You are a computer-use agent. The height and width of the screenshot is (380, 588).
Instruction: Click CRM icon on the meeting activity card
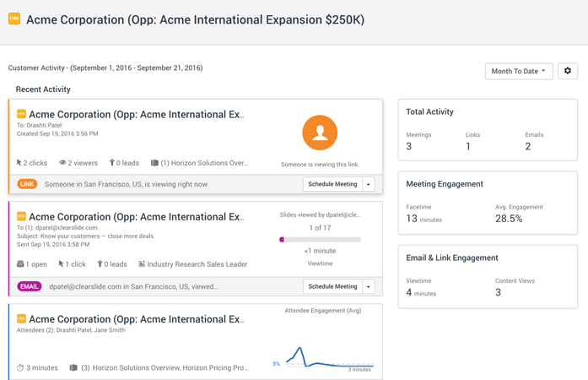pyautogui.click(x=21, y=319)
